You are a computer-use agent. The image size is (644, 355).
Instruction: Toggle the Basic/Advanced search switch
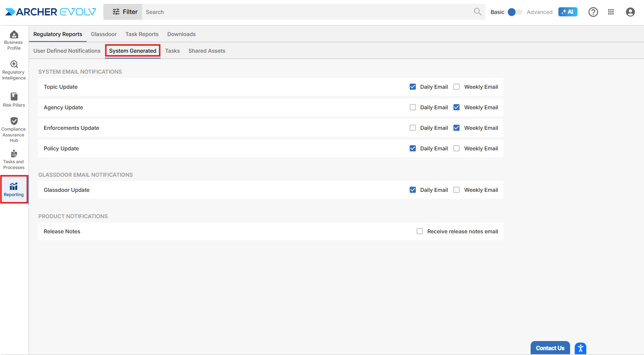(x=514, y=12)
